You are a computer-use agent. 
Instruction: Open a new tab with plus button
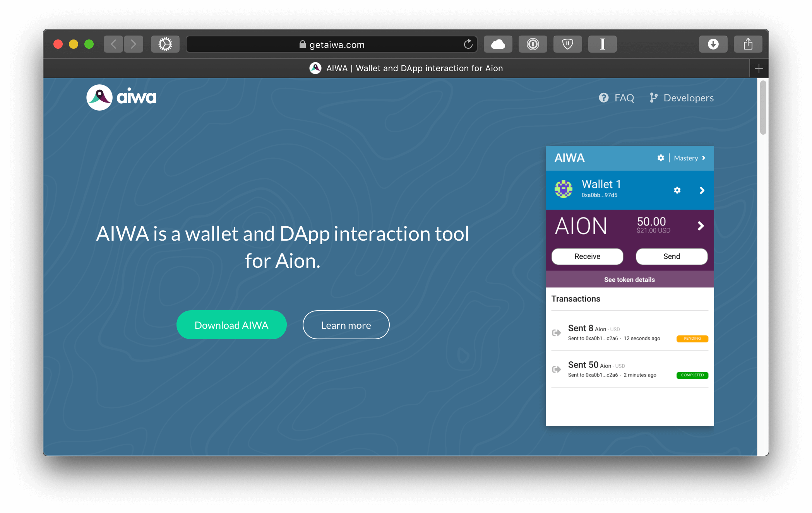click(759, 68)
